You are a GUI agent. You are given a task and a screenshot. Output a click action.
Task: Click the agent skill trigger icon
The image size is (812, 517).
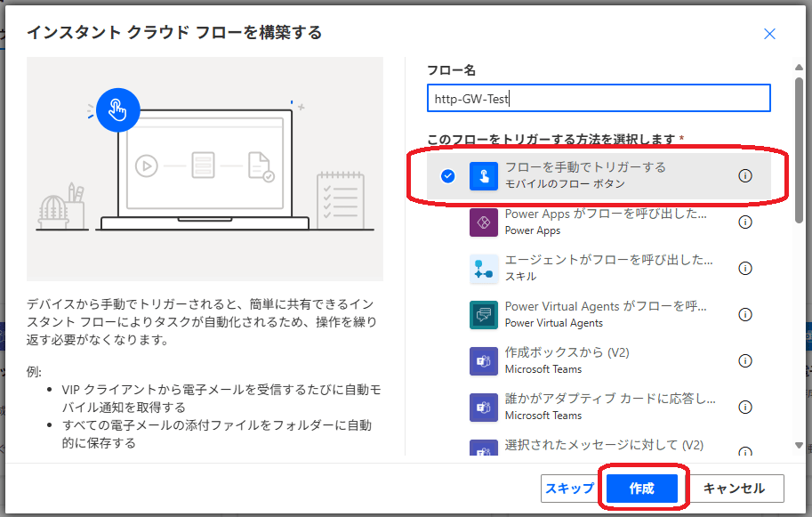pyautogui.click(x=483, y=269)
